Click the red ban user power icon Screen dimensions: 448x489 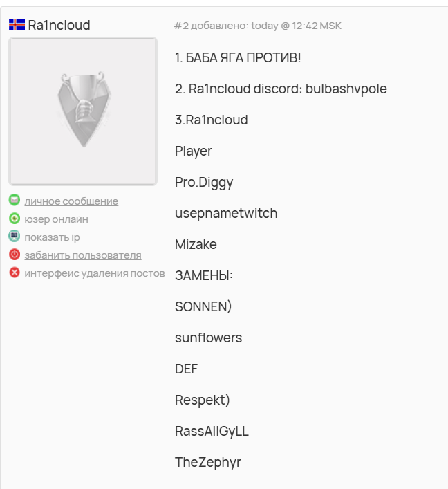point(15,254)
